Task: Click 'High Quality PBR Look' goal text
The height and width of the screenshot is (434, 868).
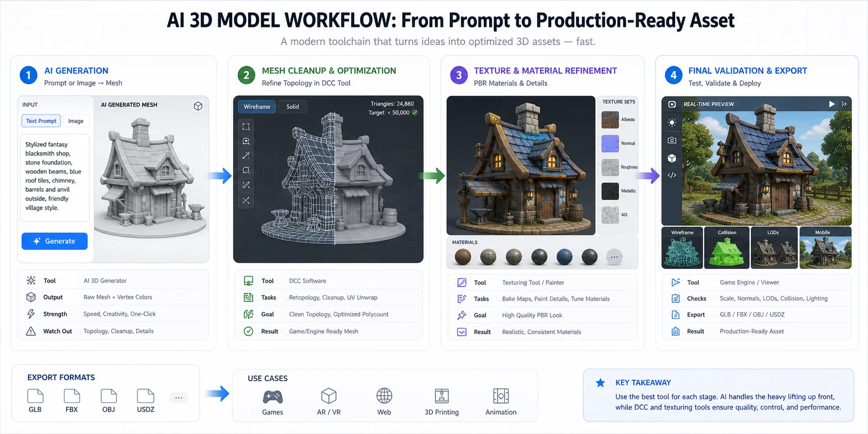Action: 532,316
